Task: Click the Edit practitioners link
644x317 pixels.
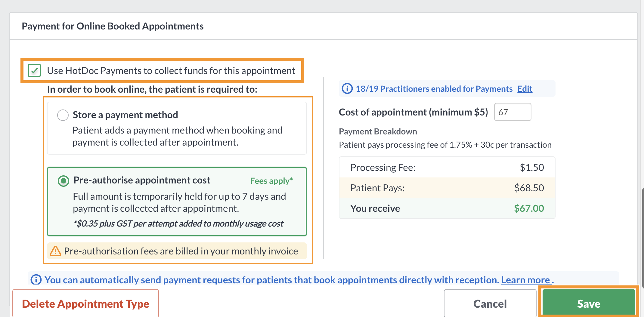Action: pyautogui.click(x=525, y=89)
